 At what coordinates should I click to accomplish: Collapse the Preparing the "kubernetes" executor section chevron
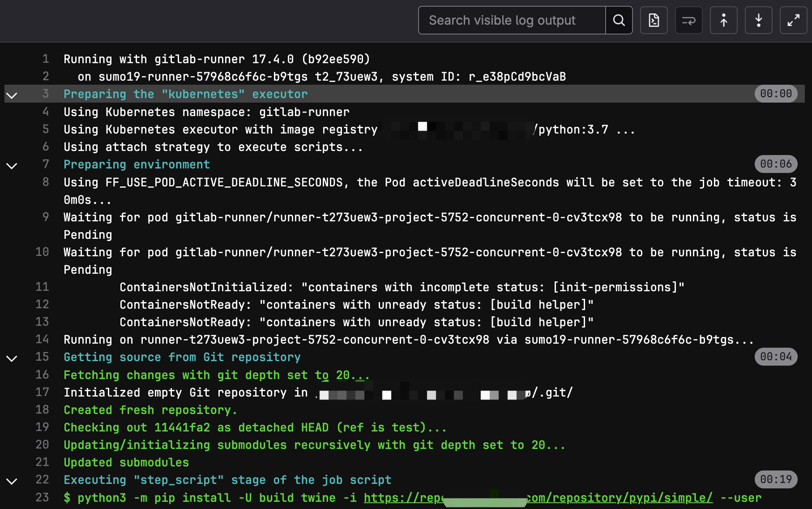[12, 95]
